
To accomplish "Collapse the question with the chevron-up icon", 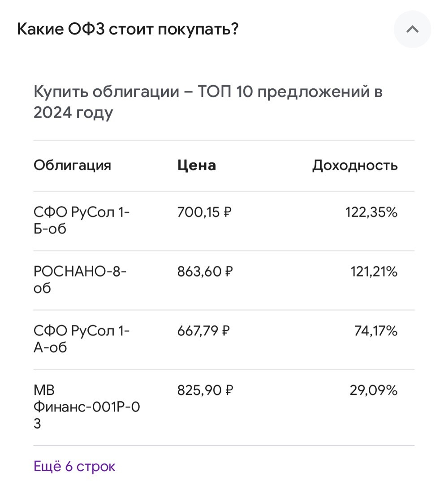I will [x=412, y=29].
